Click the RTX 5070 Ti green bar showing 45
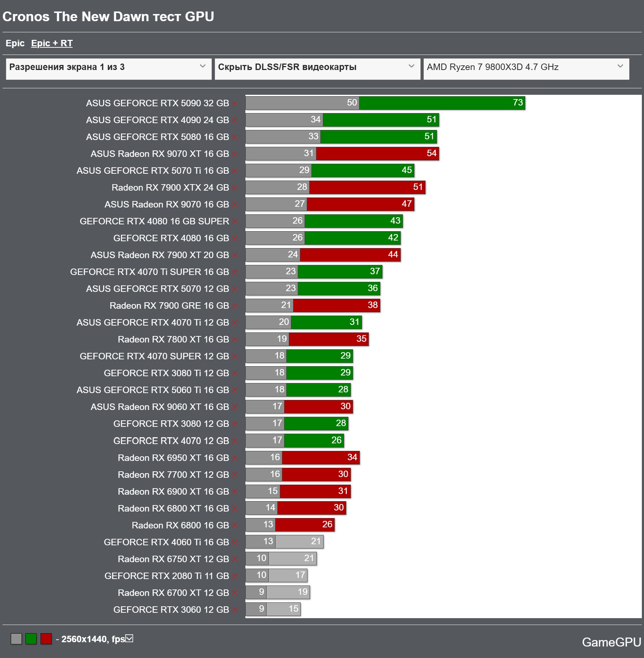 click(363, 171)
